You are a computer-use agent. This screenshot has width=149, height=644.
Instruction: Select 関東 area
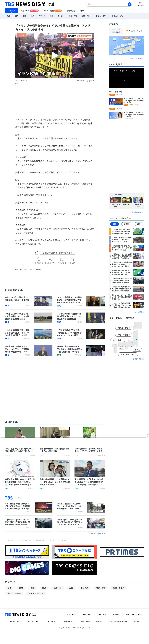(137, 350)
